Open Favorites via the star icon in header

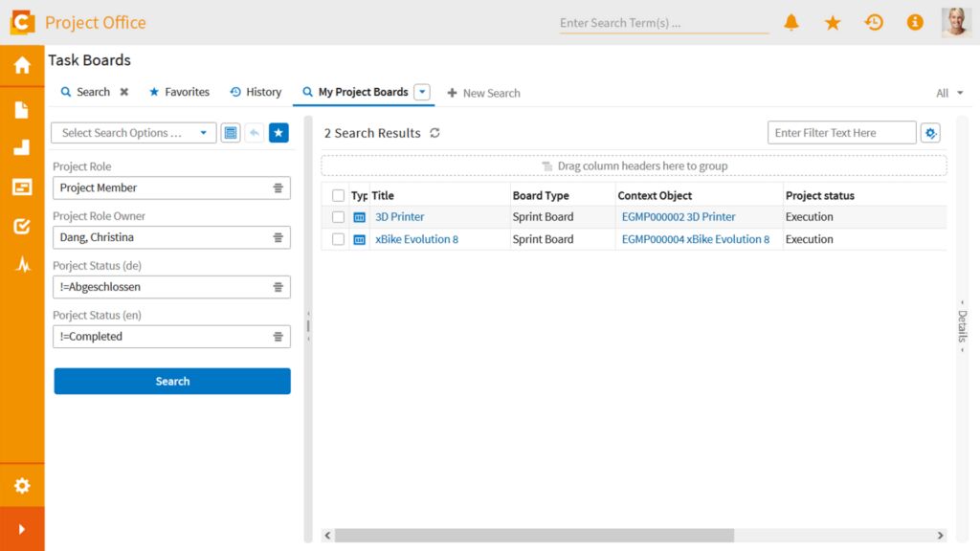[x=832, y=22]
